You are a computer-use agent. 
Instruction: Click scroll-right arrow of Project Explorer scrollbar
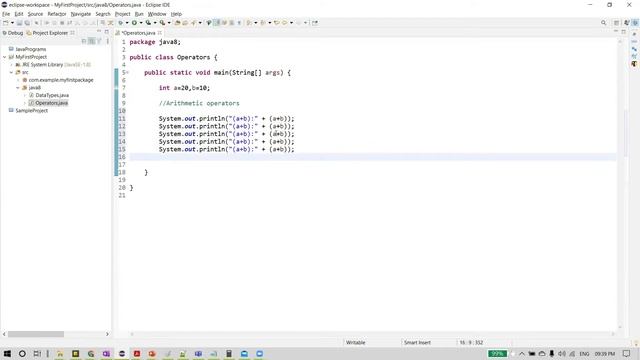107,334
